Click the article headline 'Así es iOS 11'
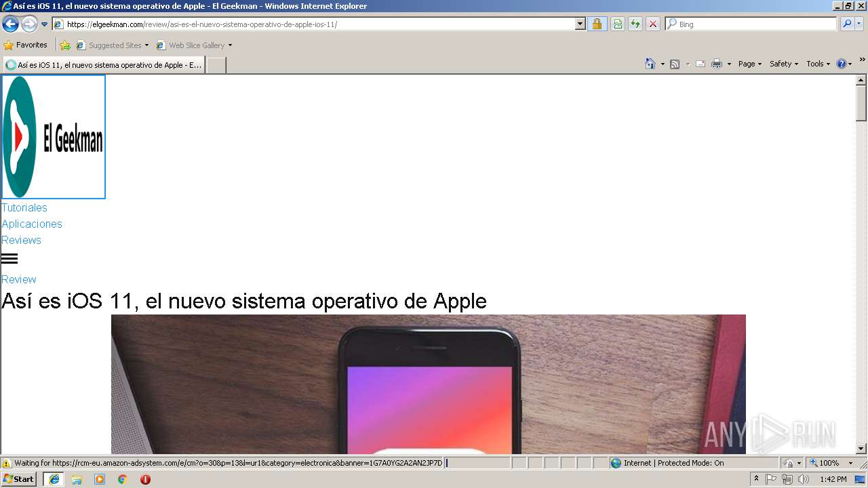The image size is (868, 488). click(244, 301)
